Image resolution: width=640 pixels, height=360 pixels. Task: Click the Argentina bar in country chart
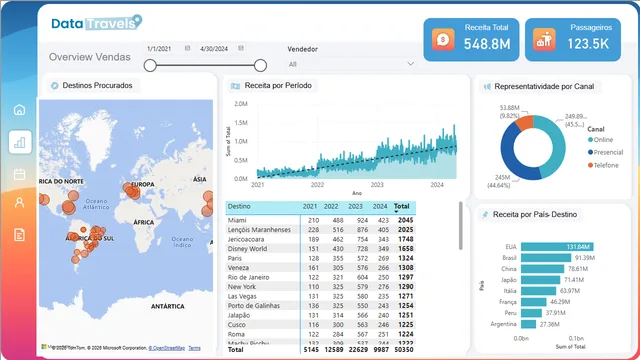click(x=529, y=324)
